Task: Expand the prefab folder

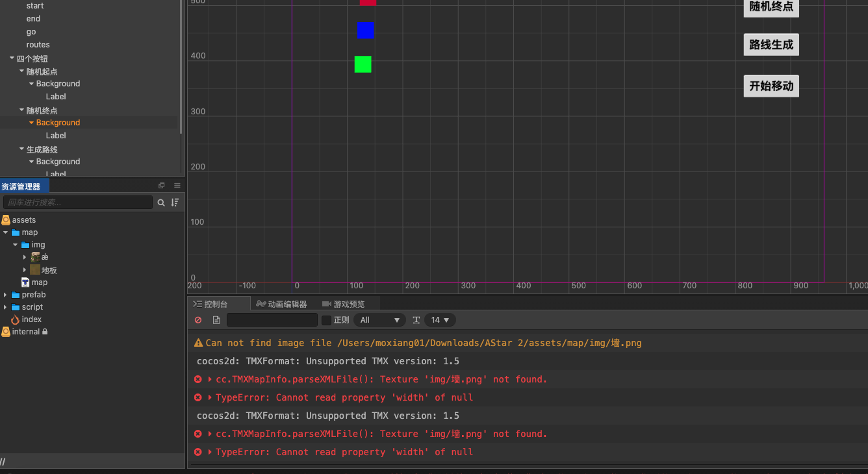Action: point(6,295)
